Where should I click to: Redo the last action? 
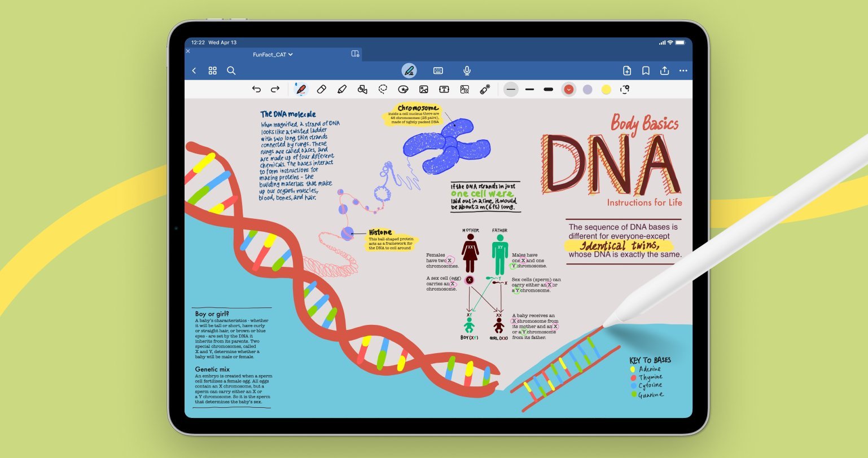tap(275, 89)
